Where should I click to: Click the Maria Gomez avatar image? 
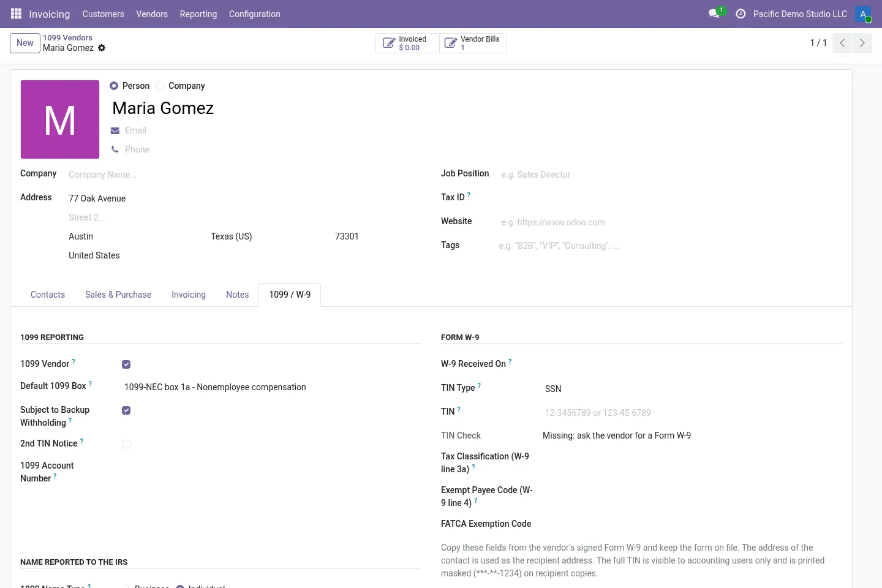[x=60, y=119]
